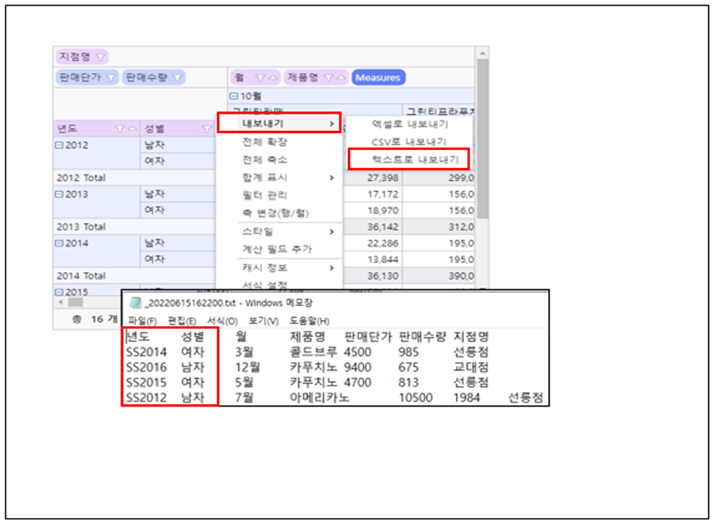Image resolution: width=713 pixels, height=523 pixels.
Task: Choose CSV로 내보내기 from submenu
Action: point(409,142)
